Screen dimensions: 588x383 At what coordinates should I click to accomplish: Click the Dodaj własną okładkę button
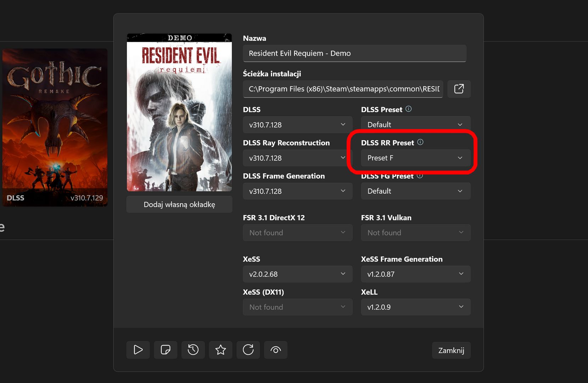(x=179, y=204)
